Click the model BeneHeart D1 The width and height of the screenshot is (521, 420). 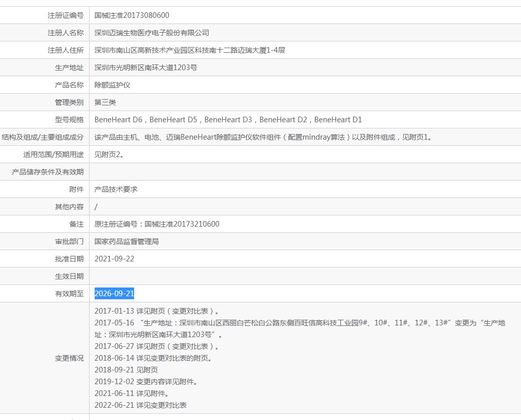click(x=338, y=120)
